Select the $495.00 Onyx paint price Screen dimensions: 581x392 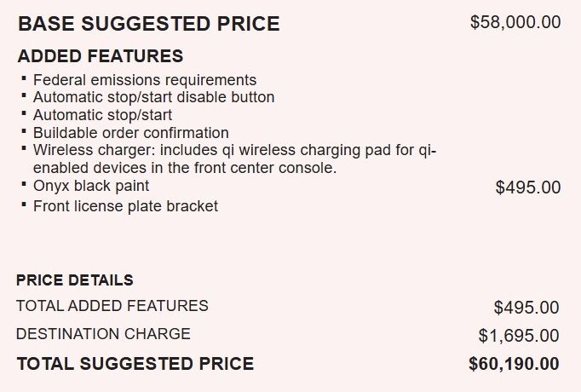[x=528, y=187]
